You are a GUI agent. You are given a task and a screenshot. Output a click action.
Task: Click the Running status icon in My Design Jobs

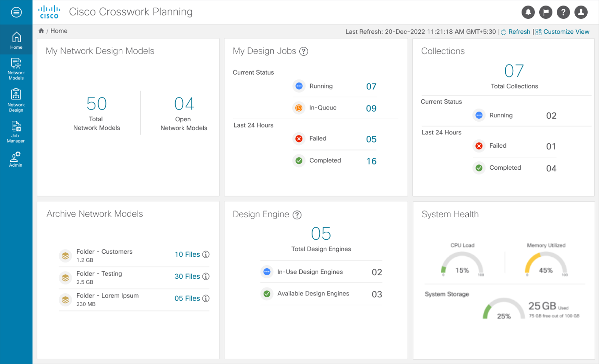tap(299, 86)
